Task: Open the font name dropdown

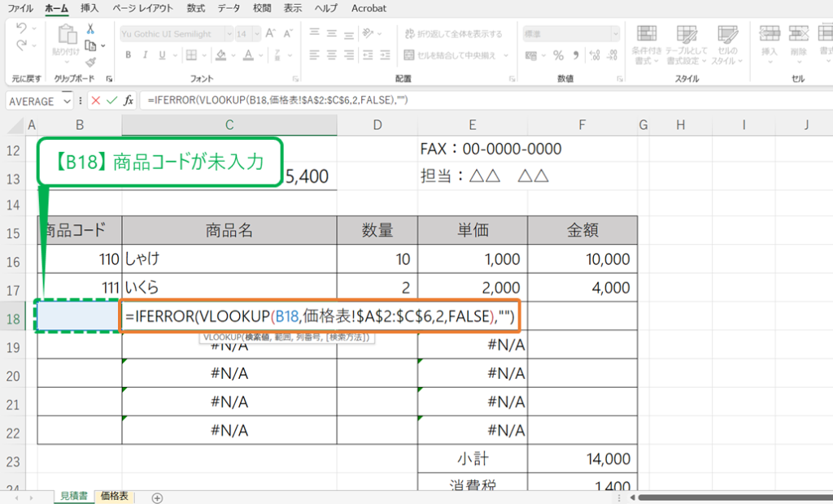Action: pos(229,33)
